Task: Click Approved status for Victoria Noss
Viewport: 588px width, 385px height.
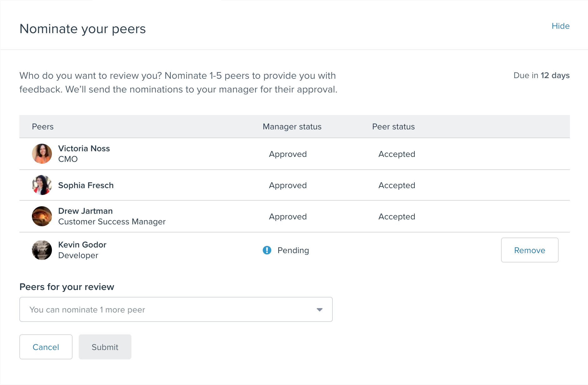Action: (288, 154)
